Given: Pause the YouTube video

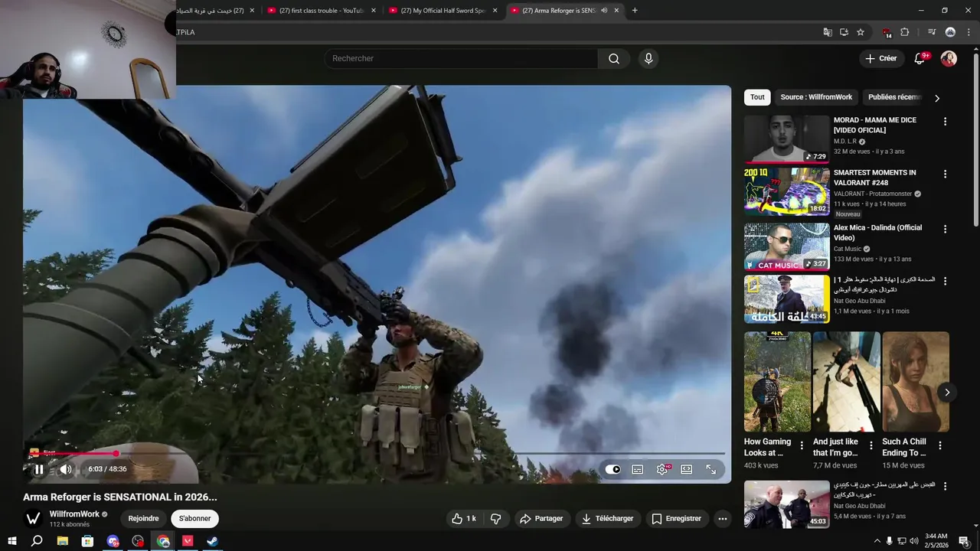Looking at the screenshot, I should tap(39, 469).
